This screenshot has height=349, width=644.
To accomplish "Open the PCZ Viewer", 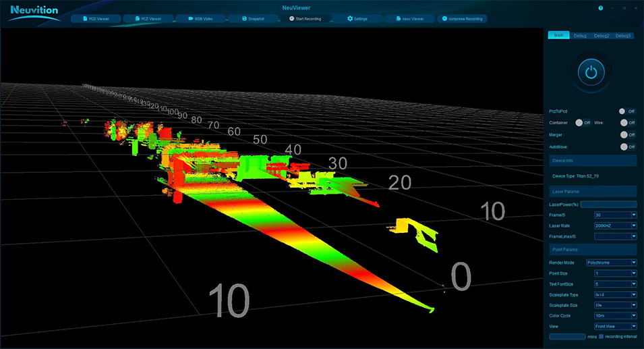I will point(148,18).
